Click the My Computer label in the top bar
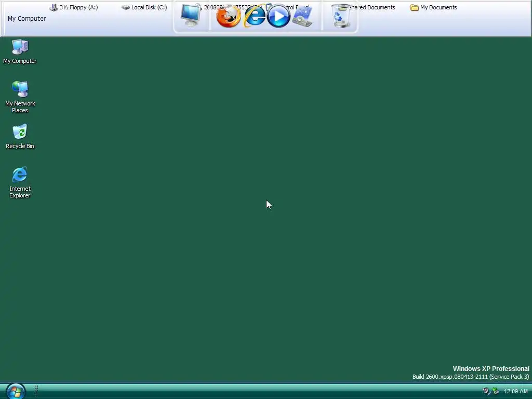532x399 pixels. (27, 19)
